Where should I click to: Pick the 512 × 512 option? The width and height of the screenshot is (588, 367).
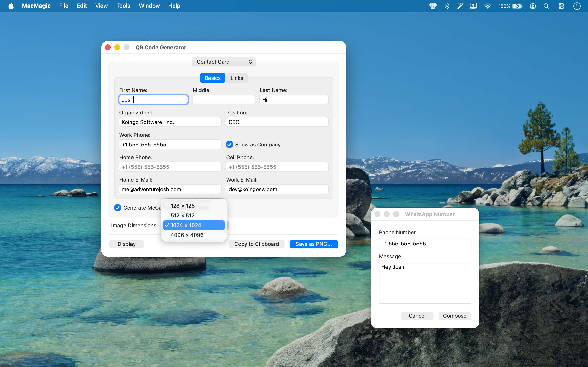tap(183, 216)
